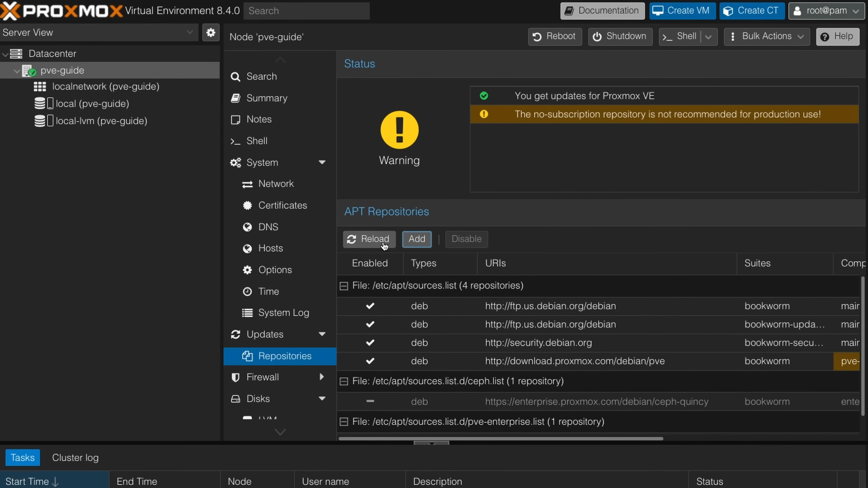
Task: Open the server view settings gear
Action: [x=210, y=32]
